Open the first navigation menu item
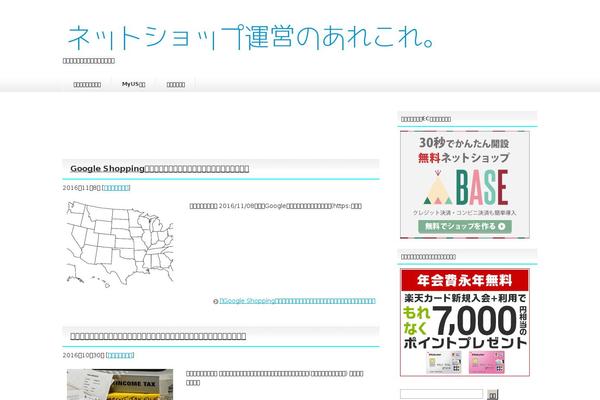Image resolution: width=600 pixels, height=400 pixels. [87, 85]
